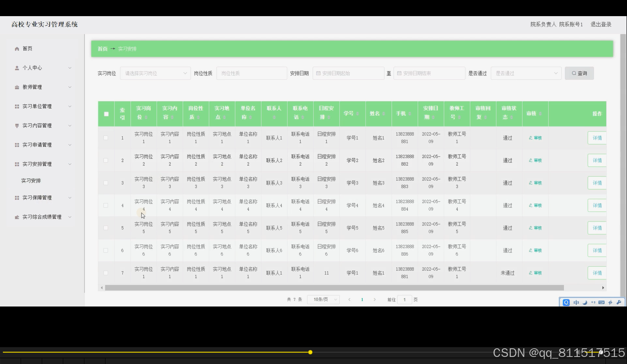Viewport: 627px width, 364px height.
Task: Click the calendar icon in 安排日期起始 field
Action: point(318,73)
